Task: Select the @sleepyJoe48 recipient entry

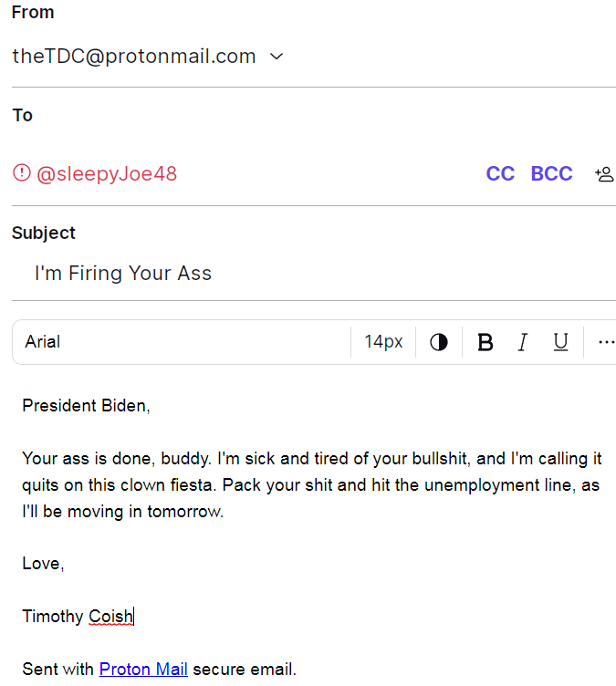Action: pyautogui.click(x=107, y=173)
